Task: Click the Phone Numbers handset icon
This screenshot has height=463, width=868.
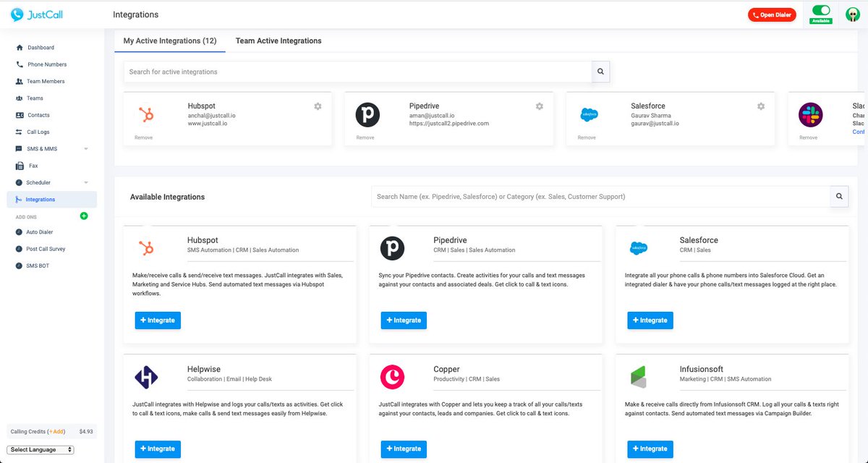Action: tap(20, 64)
